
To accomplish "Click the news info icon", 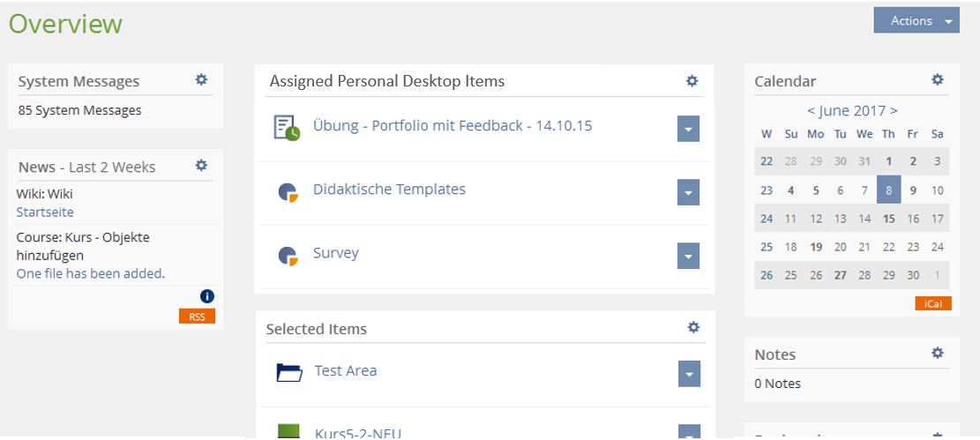I will [207, 296].
